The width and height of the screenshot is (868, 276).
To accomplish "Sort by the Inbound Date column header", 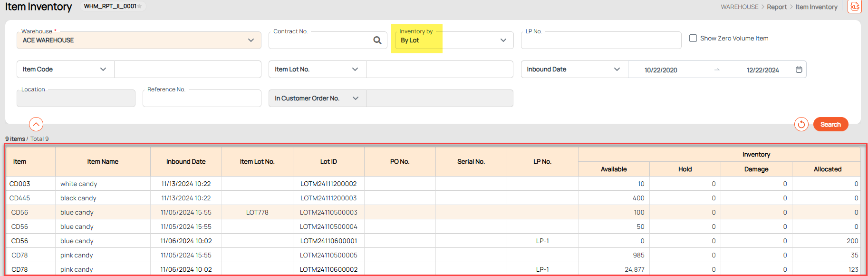I will [186, 162].
